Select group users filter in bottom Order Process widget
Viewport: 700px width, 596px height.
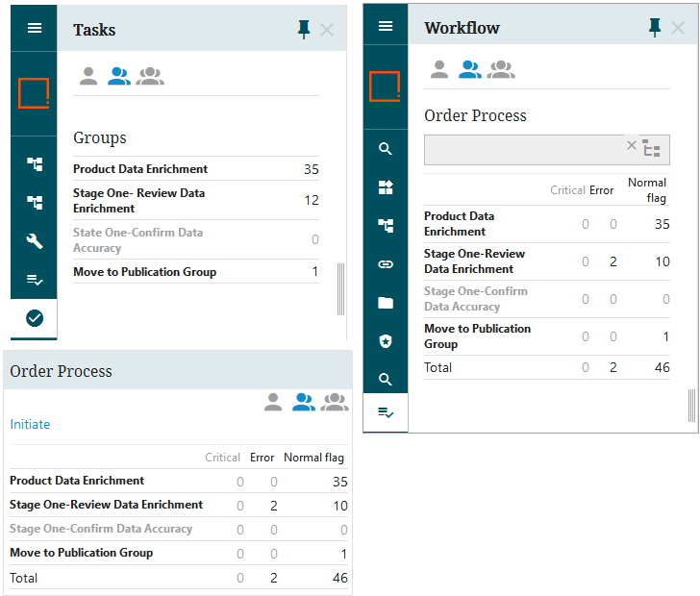pyautogui.click(x=335, y=402)
